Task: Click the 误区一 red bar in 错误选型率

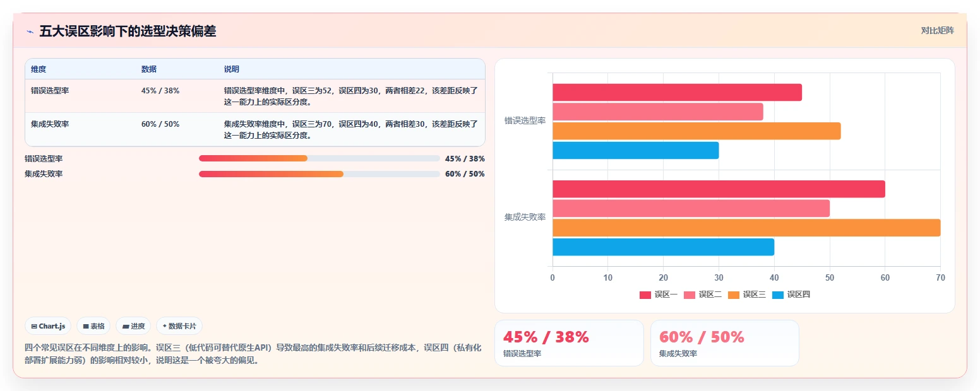Action: [677, 92]
